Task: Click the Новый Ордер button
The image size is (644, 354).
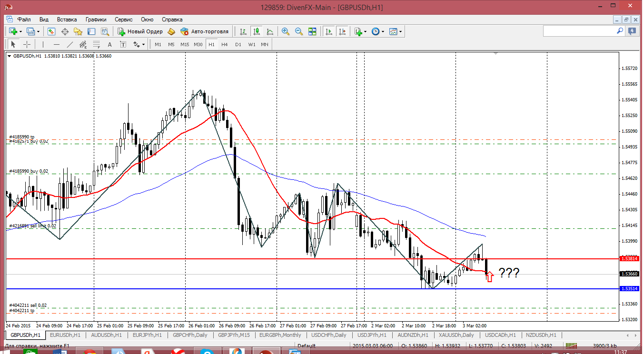Action: point(140,31)
